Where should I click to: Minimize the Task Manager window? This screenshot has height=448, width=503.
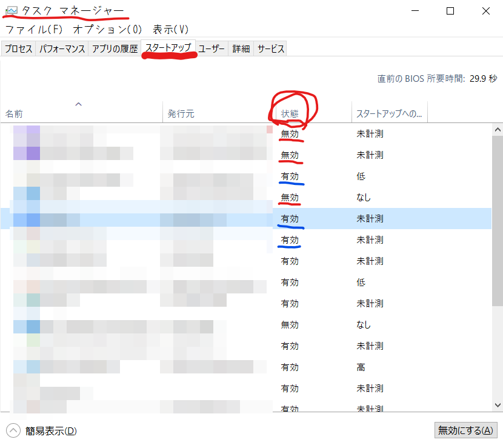pyautogui.click(x=415, y=11)
